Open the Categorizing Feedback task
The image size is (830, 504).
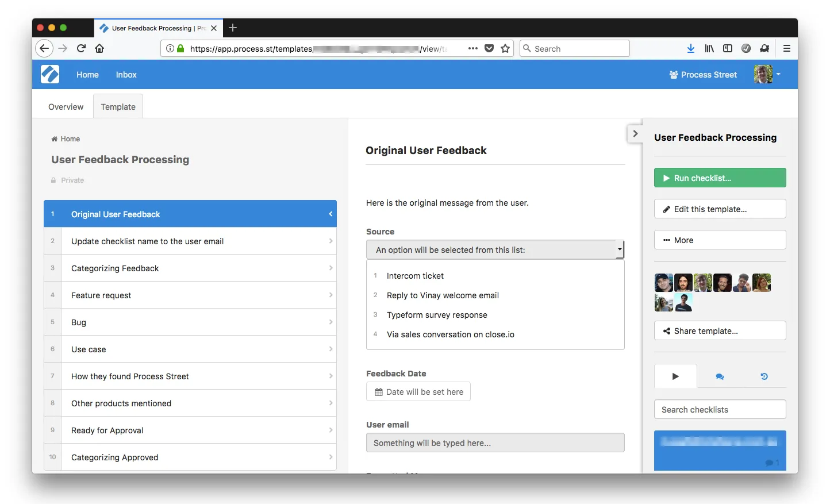190,268
